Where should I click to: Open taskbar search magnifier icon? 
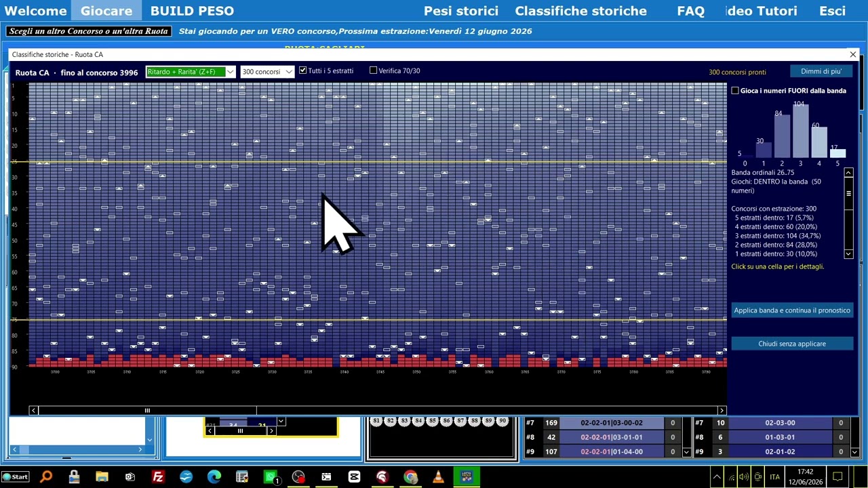coord(46,476)
